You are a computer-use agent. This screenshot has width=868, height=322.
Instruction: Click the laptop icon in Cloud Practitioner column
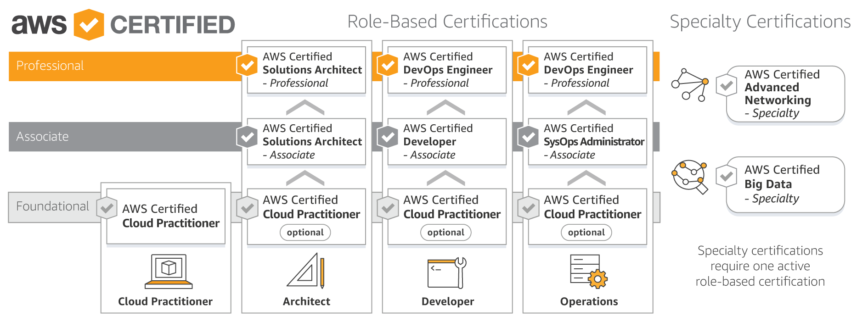(169, 271)
